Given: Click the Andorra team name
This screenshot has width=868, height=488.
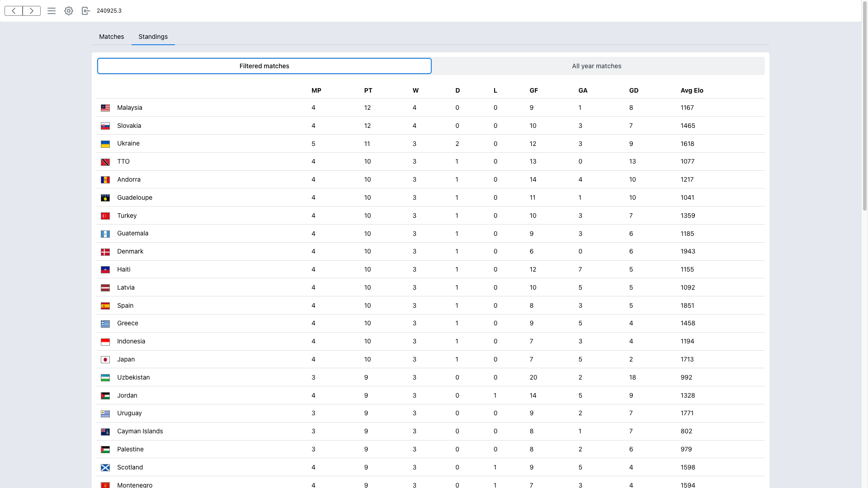Looking at the screenshot, I should click(x=129, y=179).
